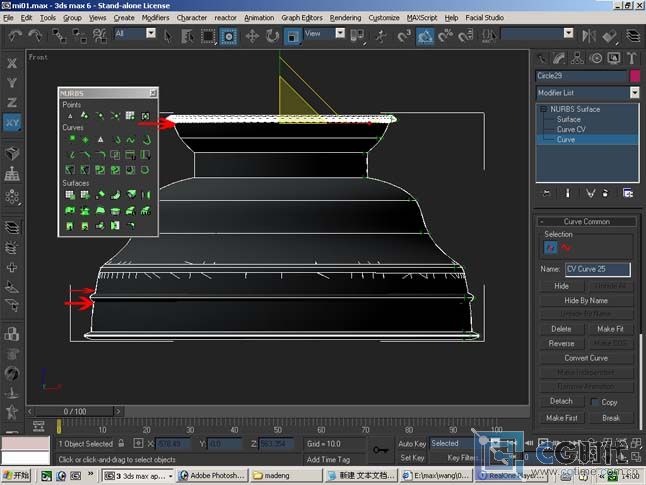Image resolution: width=646 pixels, height=485 pixels.
Task: Click the Reverse button
Action: (561, 343)
